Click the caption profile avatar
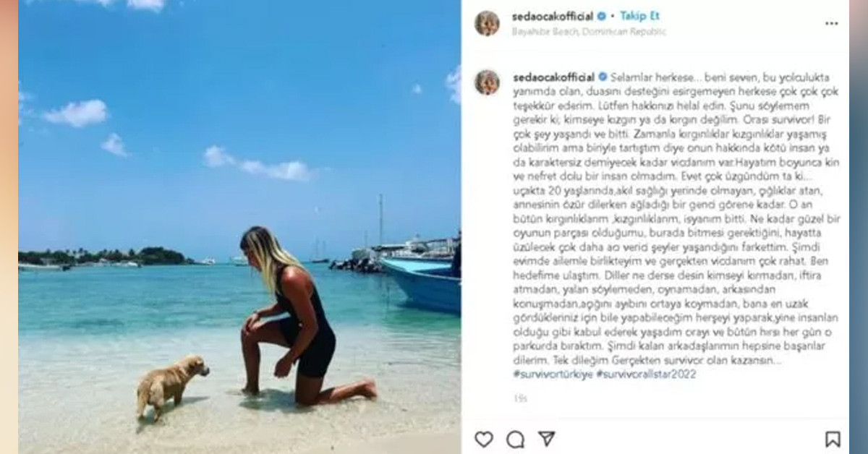The image size is (868, 454). pos(487,82)
